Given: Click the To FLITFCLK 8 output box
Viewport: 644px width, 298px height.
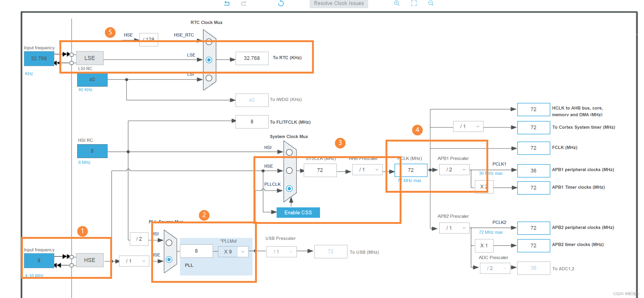Looking at the screenshot, I should tap(252, 122).
